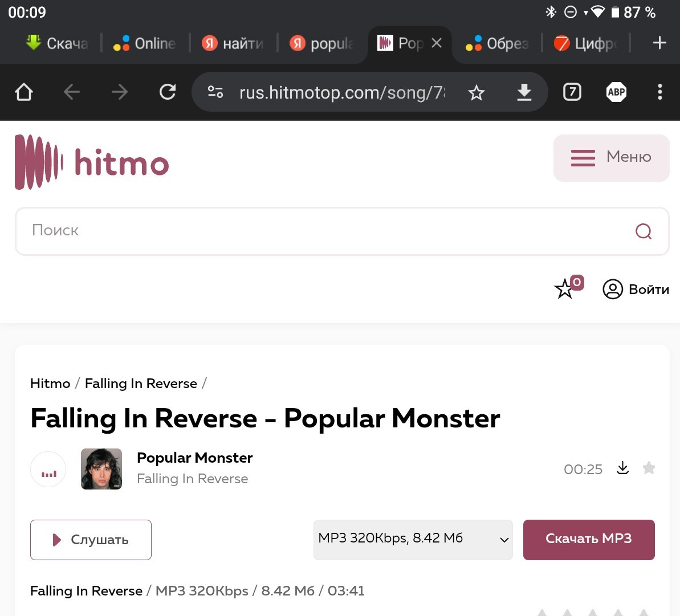Open the ABP adblock extension icon

[x=616, y=92]
